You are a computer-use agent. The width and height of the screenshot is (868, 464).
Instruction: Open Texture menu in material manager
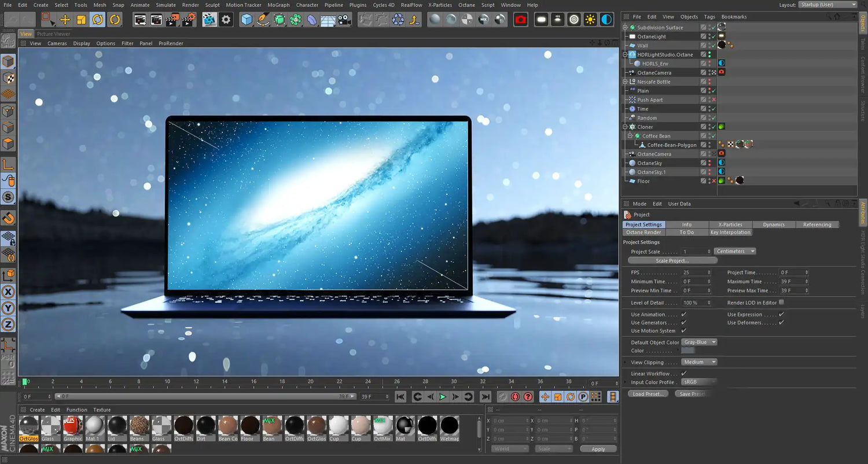102,410
